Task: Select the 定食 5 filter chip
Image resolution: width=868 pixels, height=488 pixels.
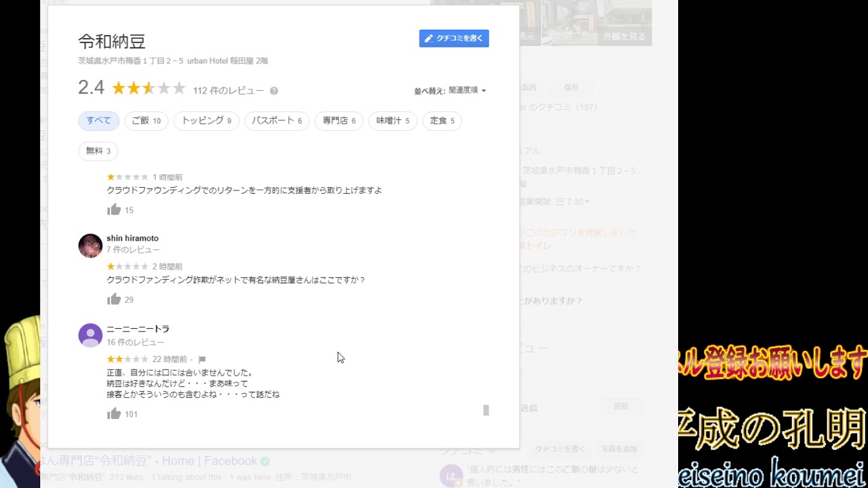Action: [442, 121]
